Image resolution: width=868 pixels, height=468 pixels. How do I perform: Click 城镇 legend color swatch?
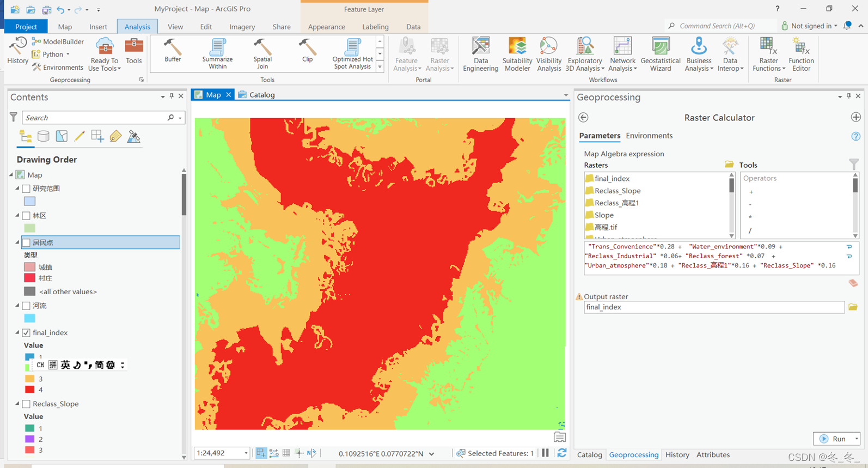[30, 267]
